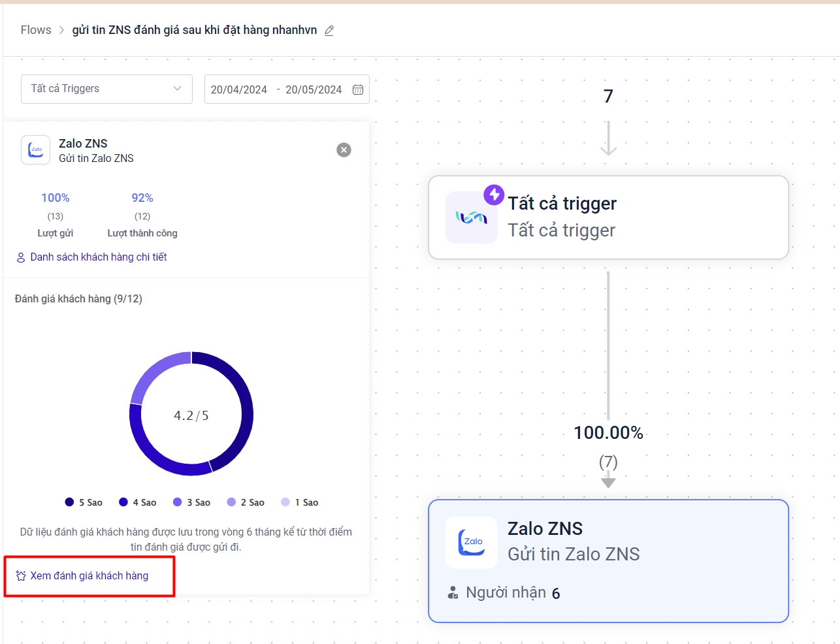Toggle the 5 Sao legend item

tap(84, 502)
